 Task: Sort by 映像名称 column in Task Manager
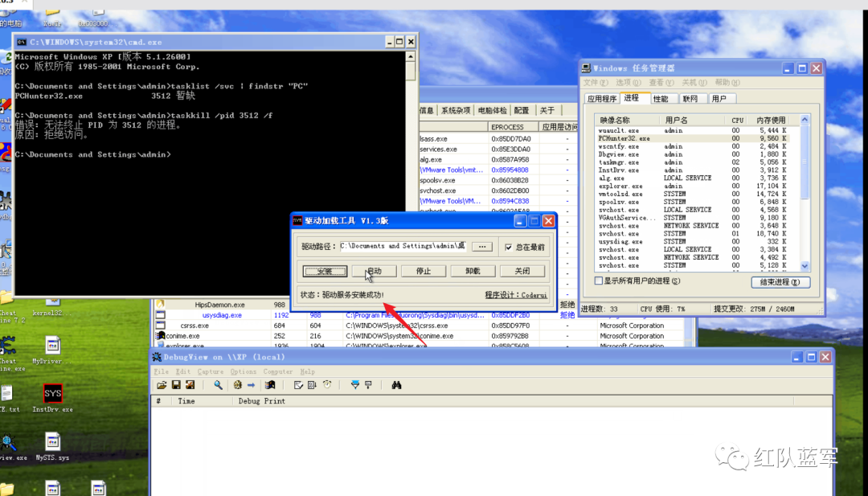point(627,120)
